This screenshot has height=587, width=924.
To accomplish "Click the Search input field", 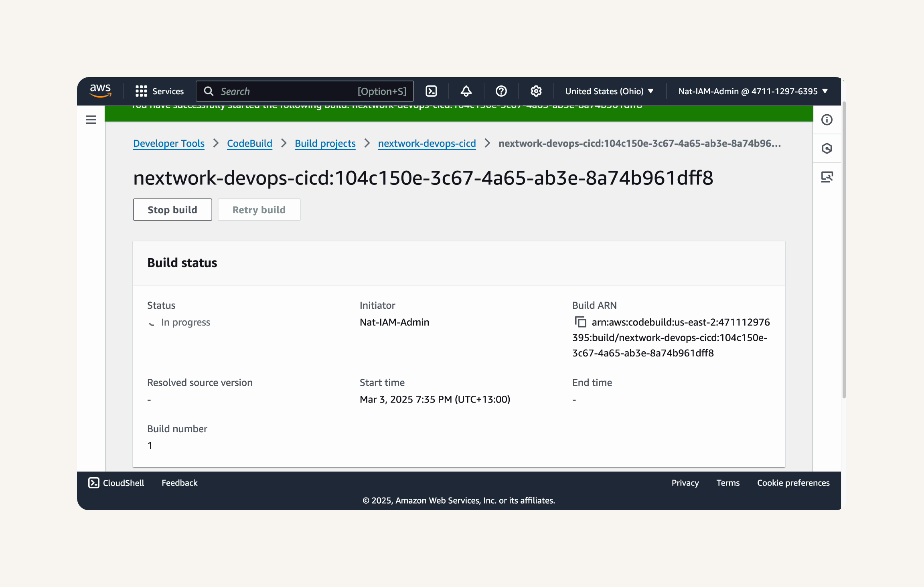I will pos(305,91).
